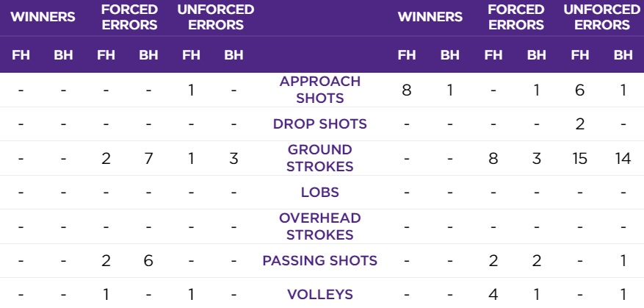Click the Passing Shots row label
644x308 pixels.
pos(319,260)
